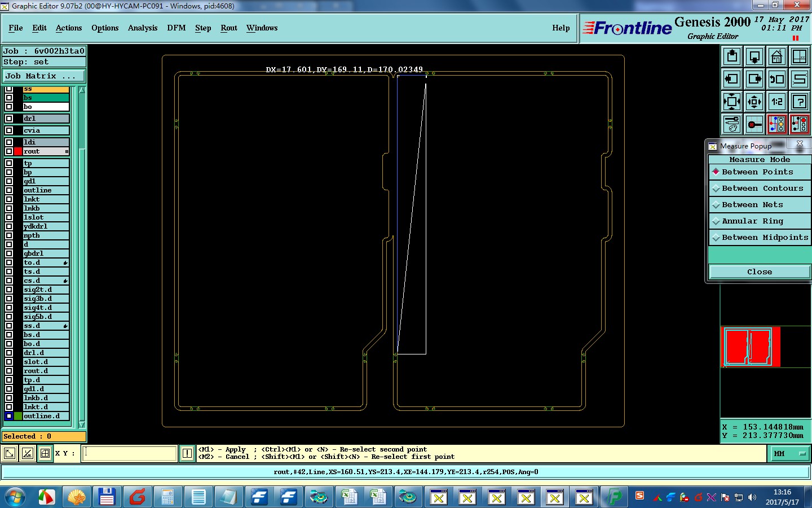Image resolution: width=812 pixels, height=508 pixels.
Task: Click the S-shaped path icon
Action: click(x=800, y=79)
